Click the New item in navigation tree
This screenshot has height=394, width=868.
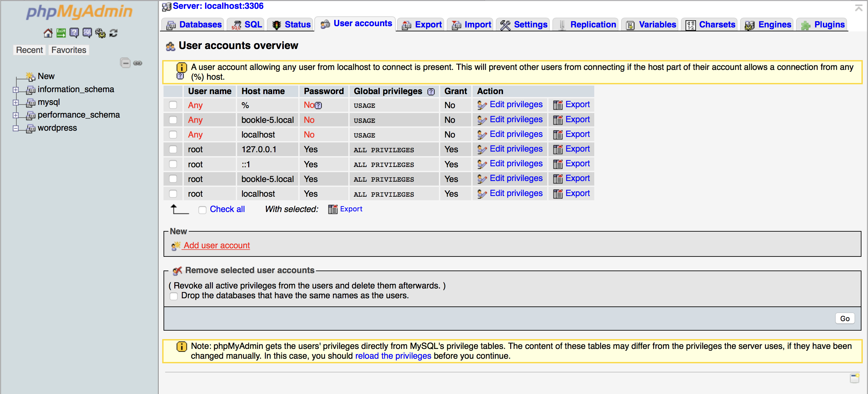pyautogui.click(x=46, y=76)
